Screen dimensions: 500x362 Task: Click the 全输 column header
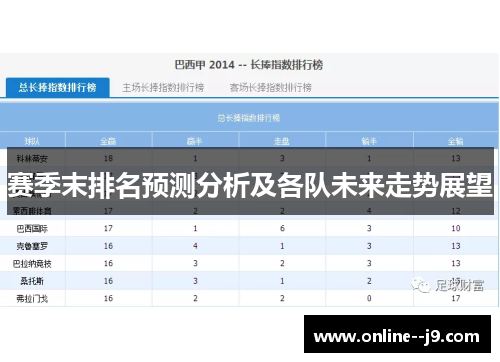(456, 141)
